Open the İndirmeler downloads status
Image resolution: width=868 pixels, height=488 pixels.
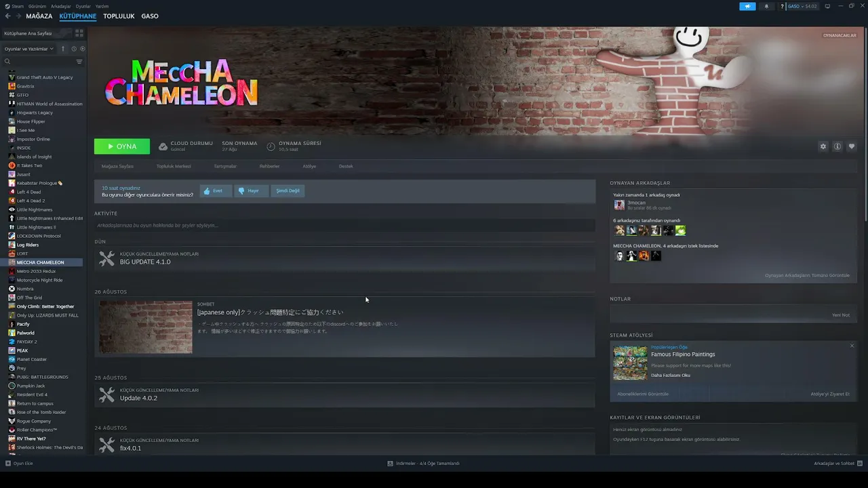coord(424,464)
